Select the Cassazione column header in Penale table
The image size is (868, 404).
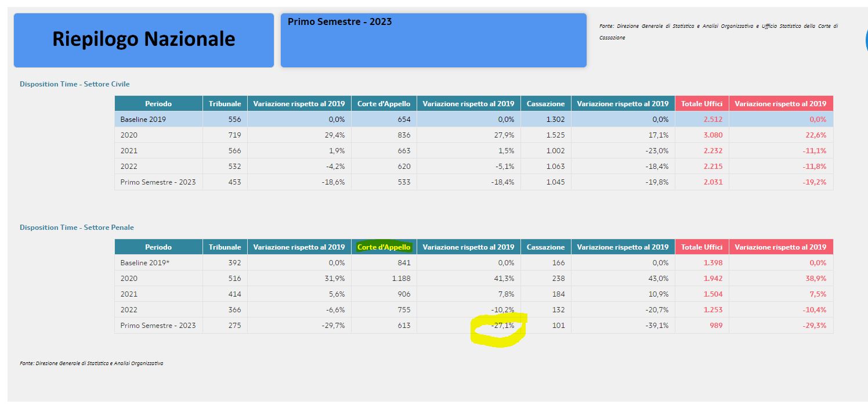[545, 247]
